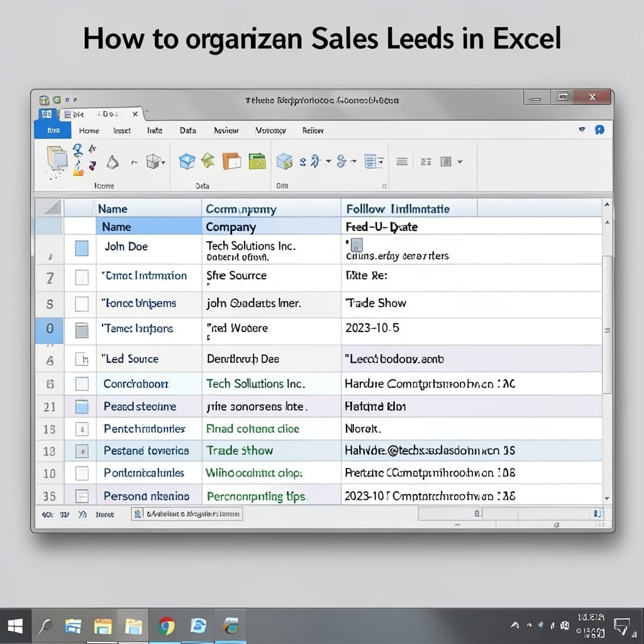
Task: Open dropdown arrow on blue form icon
Action: 380,162
